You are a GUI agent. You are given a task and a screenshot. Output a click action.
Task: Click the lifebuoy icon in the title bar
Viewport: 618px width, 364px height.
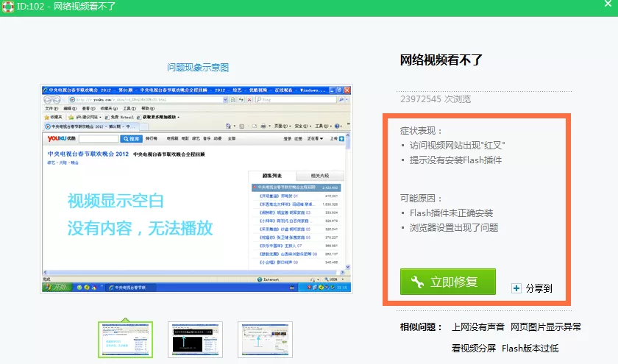(x=7, y=7)
